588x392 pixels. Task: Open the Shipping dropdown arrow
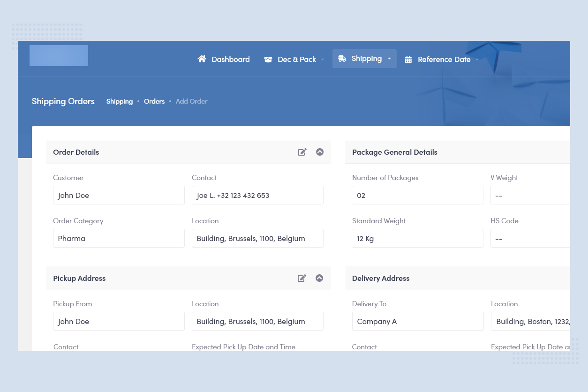[389, 59]
